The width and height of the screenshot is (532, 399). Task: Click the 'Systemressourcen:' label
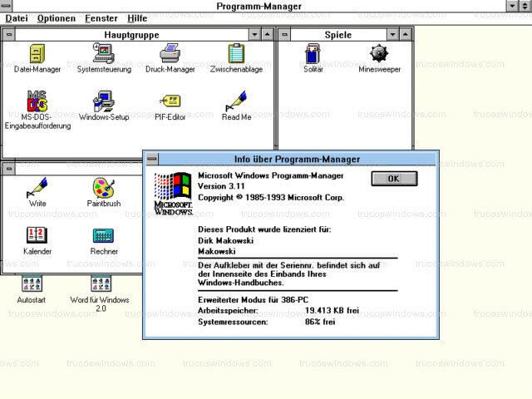(233, 322)
